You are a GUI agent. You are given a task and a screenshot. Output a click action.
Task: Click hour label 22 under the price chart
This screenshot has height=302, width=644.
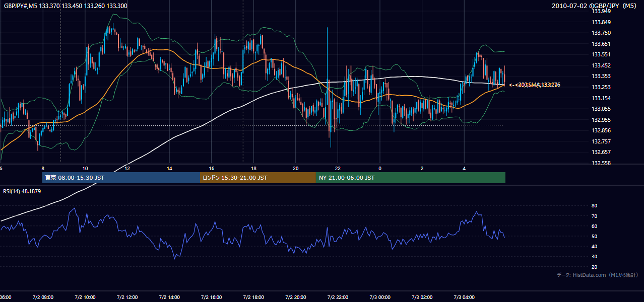point(338,168)
